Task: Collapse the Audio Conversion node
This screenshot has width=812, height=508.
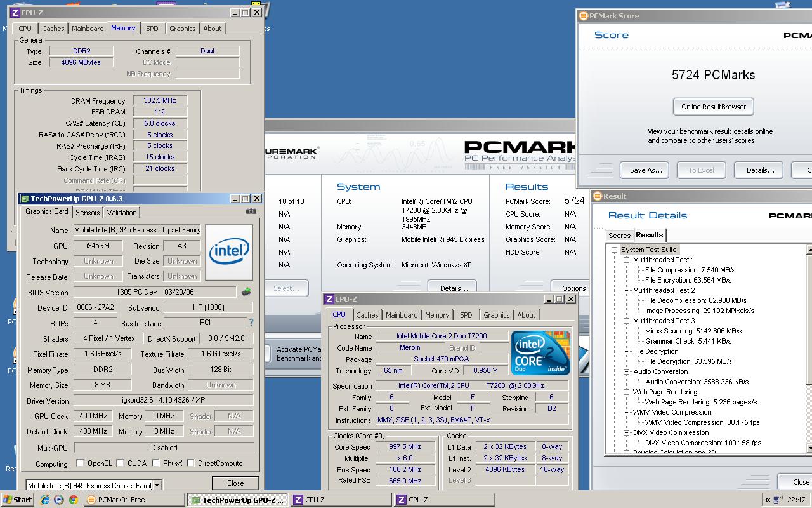Action: coord(626,371)
